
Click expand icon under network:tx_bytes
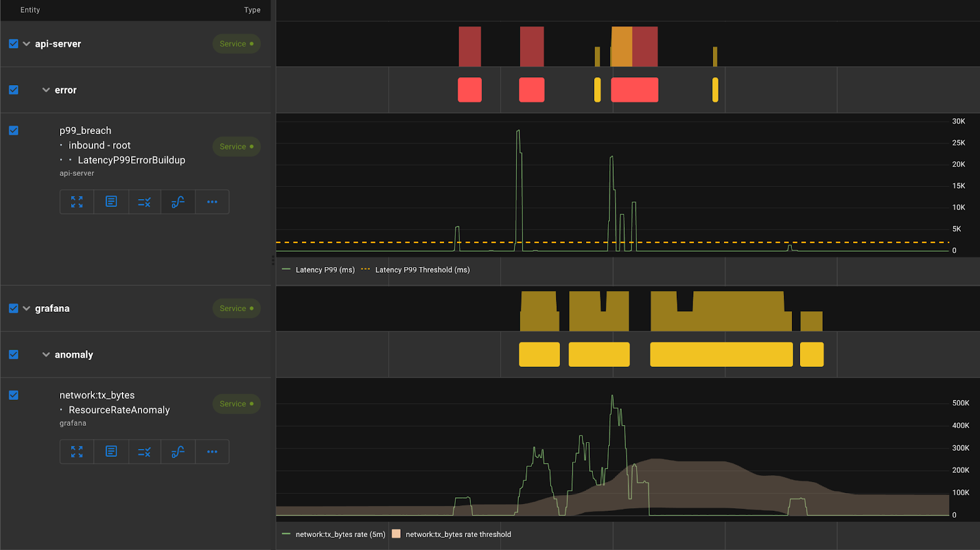tap(77, 451)
